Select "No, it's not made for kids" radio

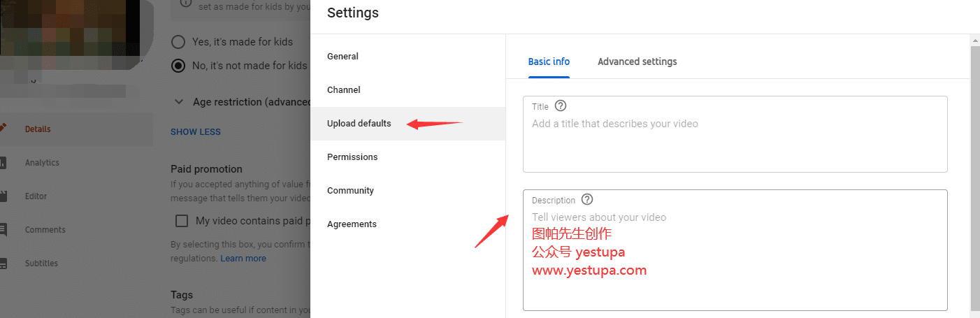point(179,66)
